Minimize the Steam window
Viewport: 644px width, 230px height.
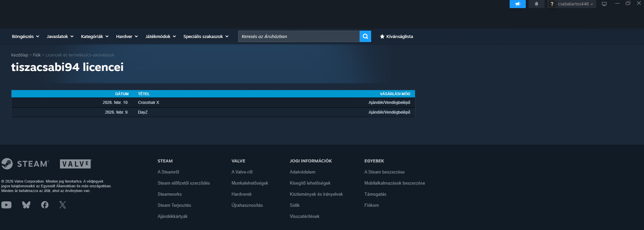617,3
